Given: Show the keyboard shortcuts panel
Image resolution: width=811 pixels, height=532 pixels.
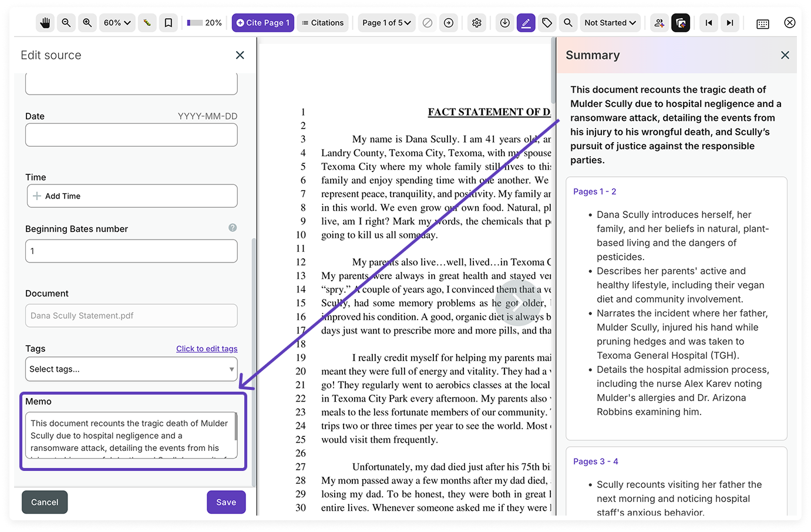Looking at the screenshot, I should point(762,22).
